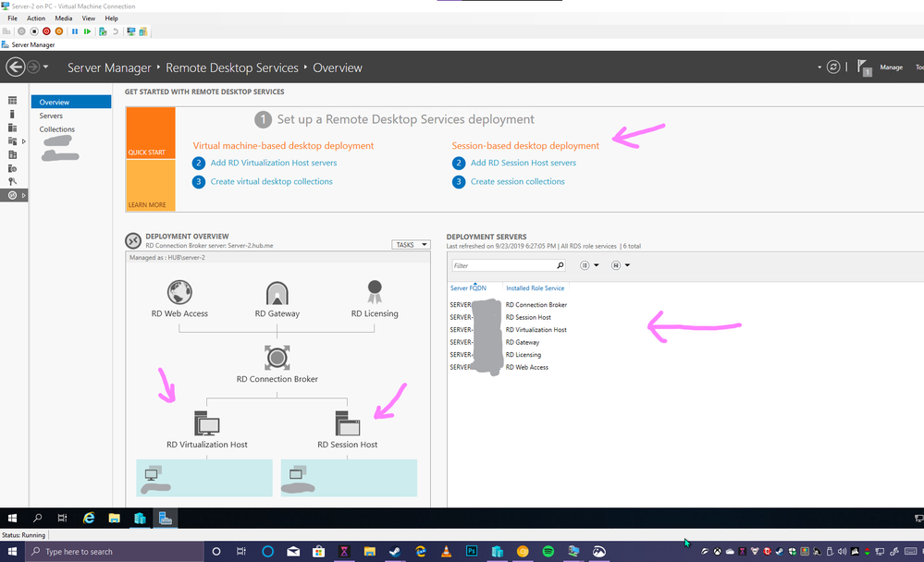
Task: Click the filter search magnifier icon
Action: (x=561, y=265)
